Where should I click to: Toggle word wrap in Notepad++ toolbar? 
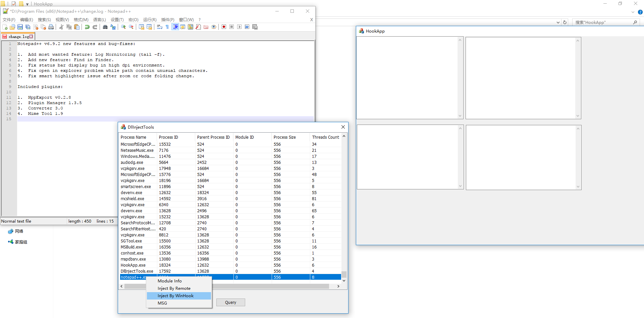click(x=160, y=27)
